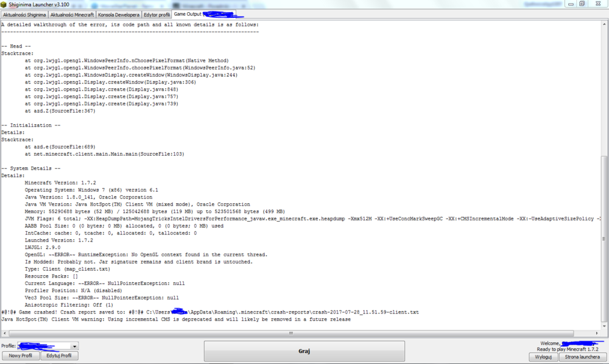
Task: Click the 'Java HotSpot(TM) Client VM warning' line
Action: 176,320
